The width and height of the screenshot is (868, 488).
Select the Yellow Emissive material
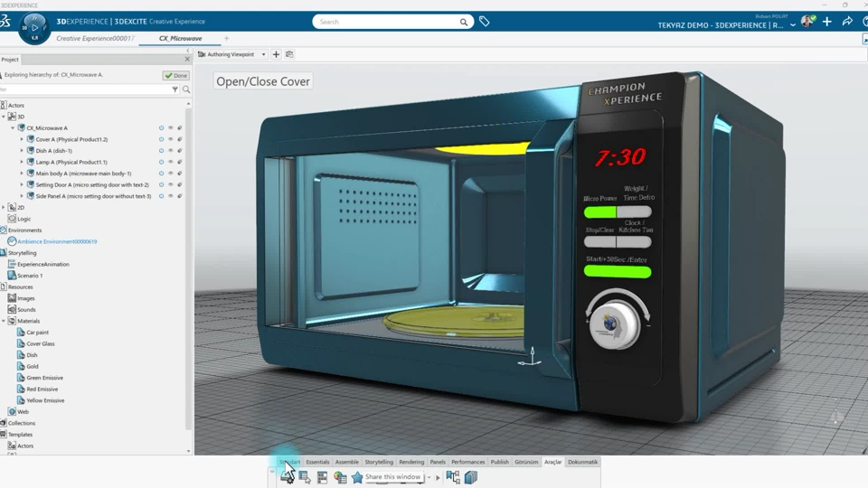pyautogui.click(x=45, y=400)
